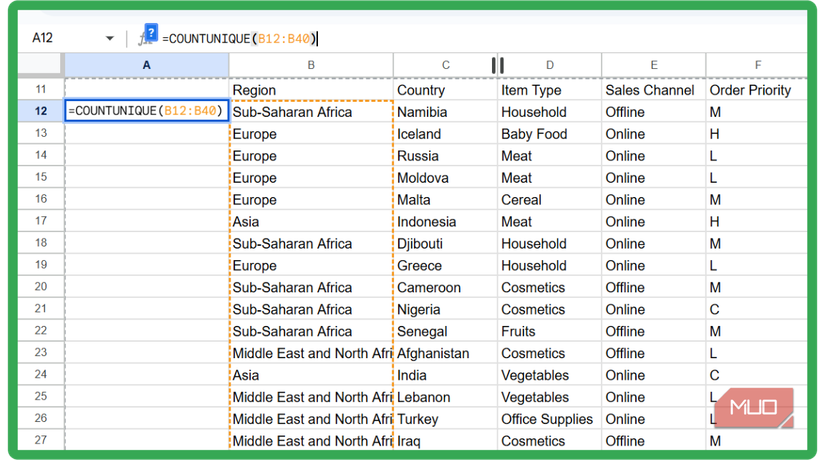Select the Iceland cell in Country column
The image size is (825, 460).
pyautogui.click(x=445, y=134)
